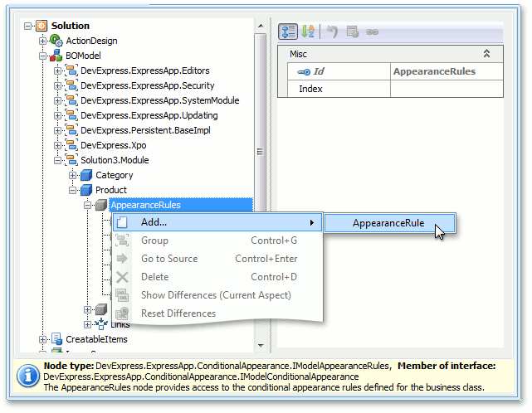Open the Add... context menu item

[217, 222]
